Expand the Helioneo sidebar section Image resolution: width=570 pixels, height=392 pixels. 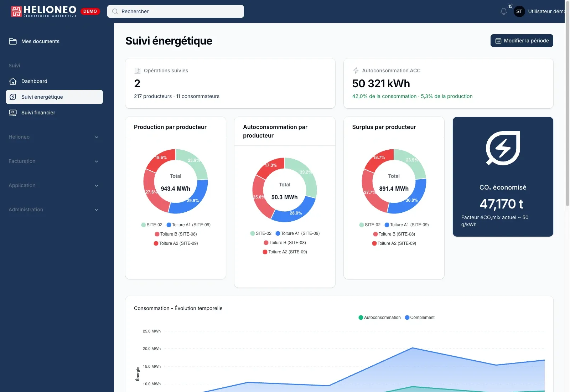(x=54, y=137)
